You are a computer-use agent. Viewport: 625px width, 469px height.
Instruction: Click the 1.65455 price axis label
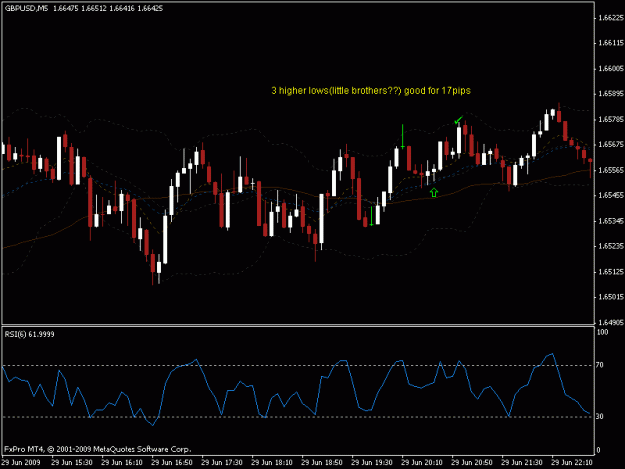click(610, 195)
